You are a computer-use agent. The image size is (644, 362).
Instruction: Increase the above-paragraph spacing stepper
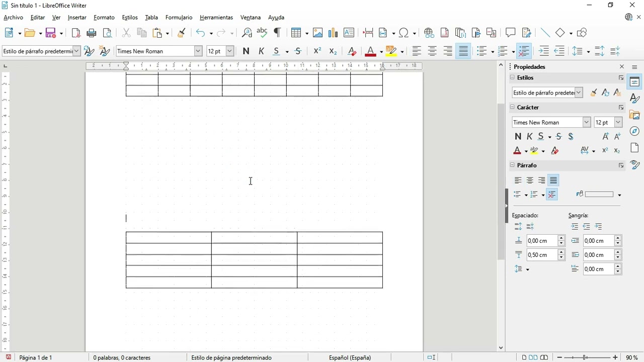pyautogui.click(x=561, y=238)
